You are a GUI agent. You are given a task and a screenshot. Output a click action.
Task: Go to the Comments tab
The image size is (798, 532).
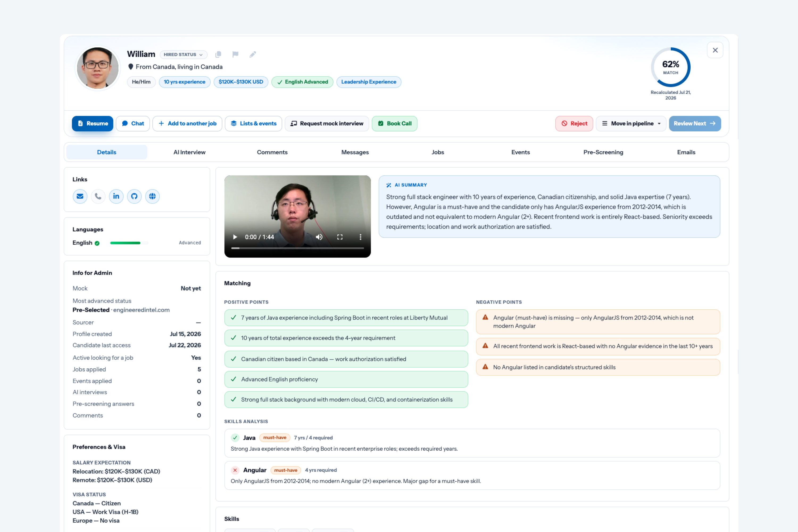272,152
